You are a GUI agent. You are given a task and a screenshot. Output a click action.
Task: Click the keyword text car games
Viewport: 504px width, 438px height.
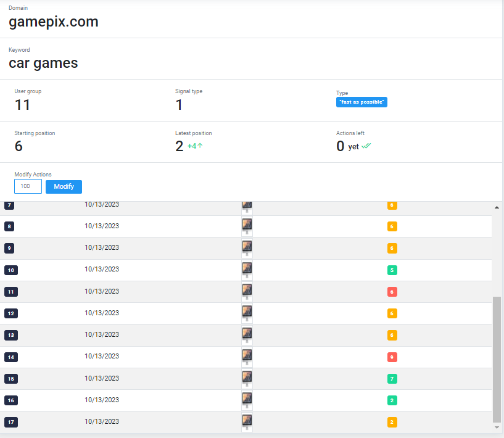click(x=43, y=64)
